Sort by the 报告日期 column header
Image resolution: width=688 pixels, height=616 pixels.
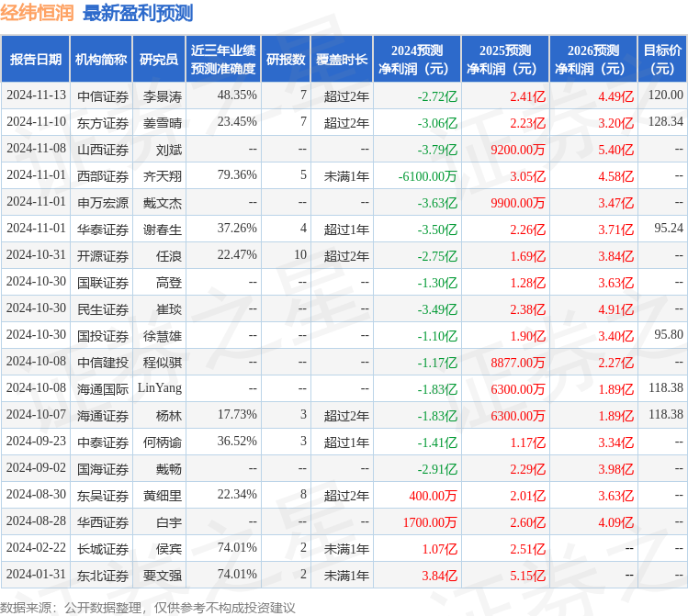(35, 60)
